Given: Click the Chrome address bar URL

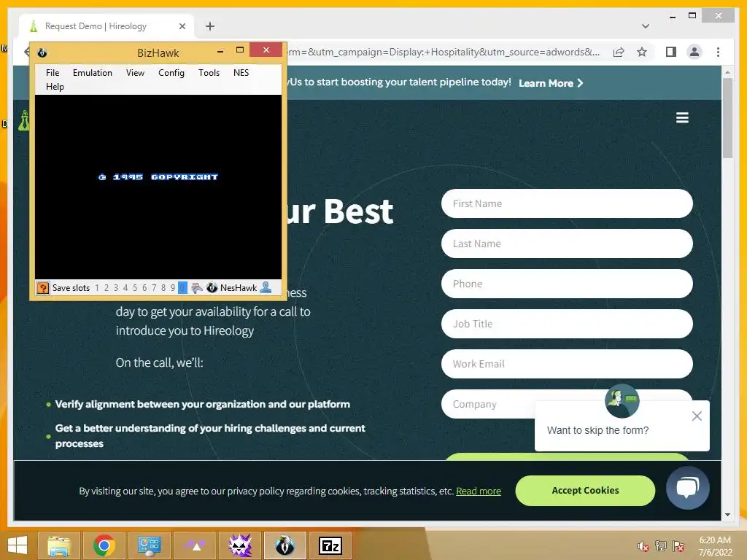Looking at the screenshot, I should point(443,52).
